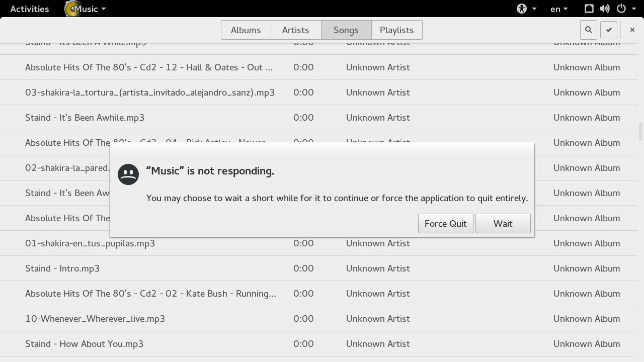Click the volume icon in top bar

605,9
